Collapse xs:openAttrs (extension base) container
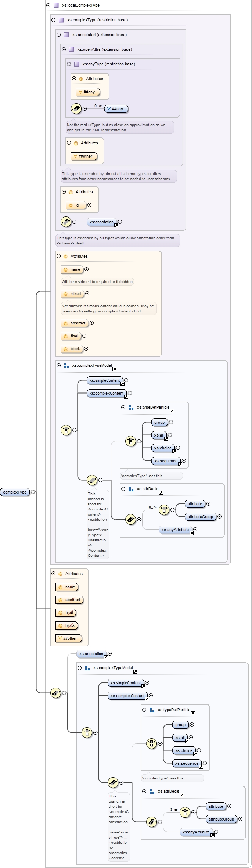252x868 pixels. pyautogui.click(x=64, y=50)
